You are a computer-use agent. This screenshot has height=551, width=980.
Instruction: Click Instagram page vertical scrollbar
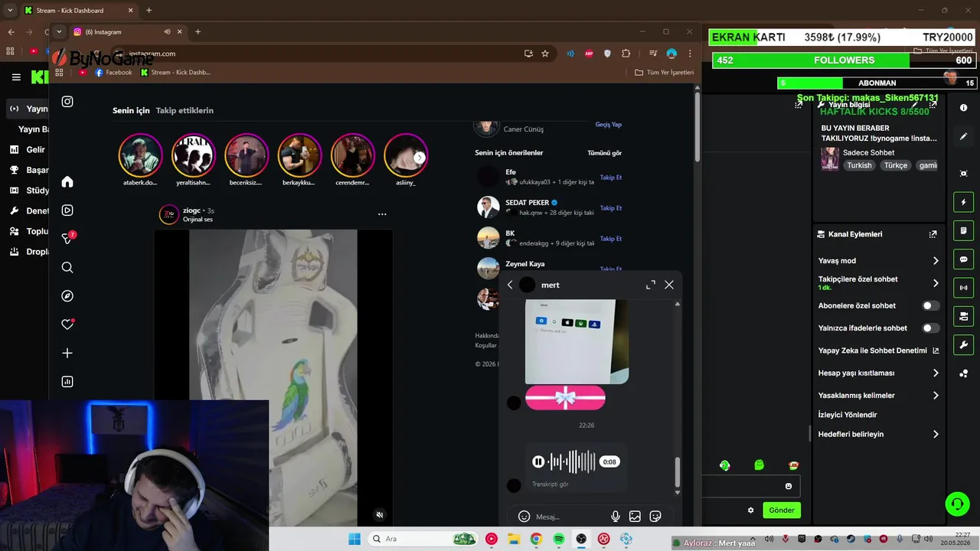pyautogui.click(x=697, y=126)
